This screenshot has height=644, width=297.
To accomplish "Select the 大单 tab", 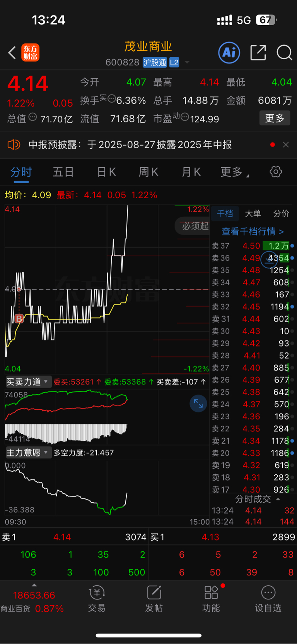I will 253,213.
